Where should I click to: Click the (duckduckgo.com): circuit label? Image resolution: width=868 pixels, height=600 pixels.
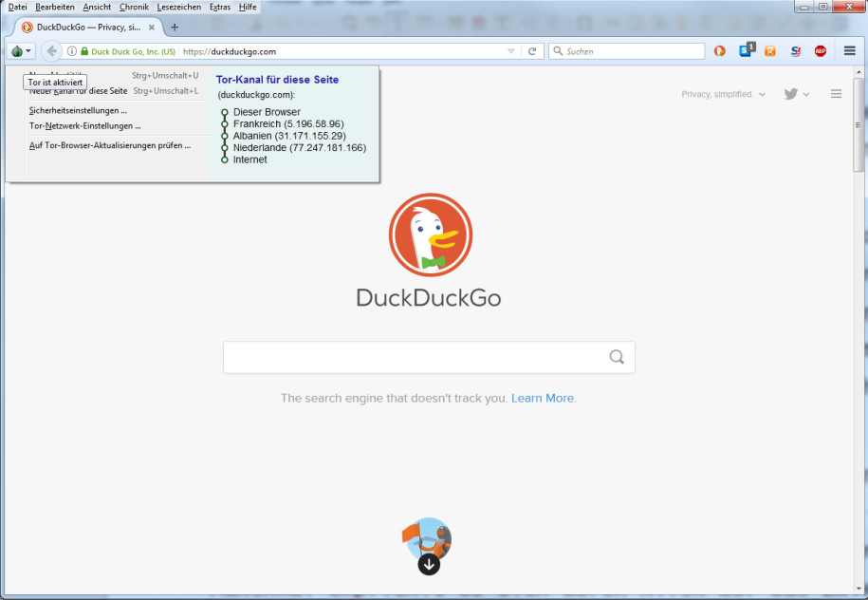point(256,95)
